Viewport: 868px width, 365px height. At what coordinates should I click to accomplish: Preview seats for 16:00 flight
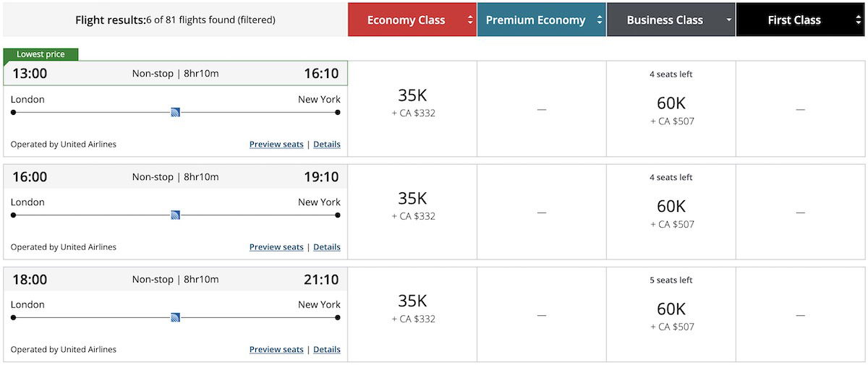coord(276,247)
